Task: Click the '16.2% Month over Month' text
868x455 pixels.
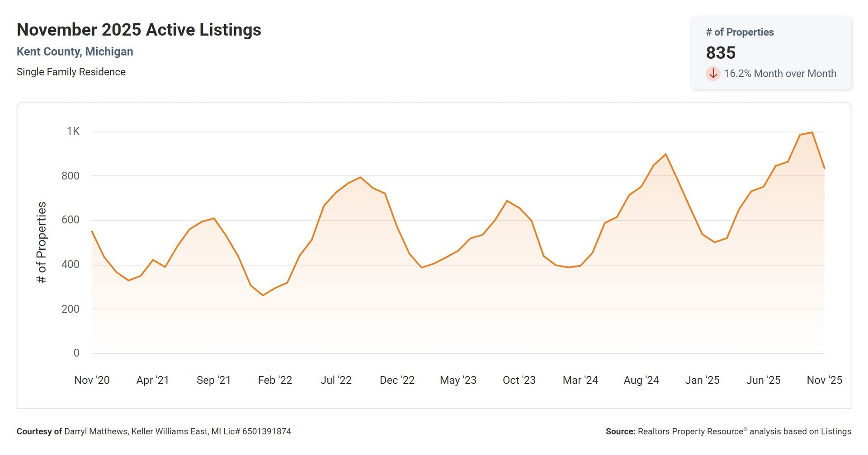Action: point(780,74)
